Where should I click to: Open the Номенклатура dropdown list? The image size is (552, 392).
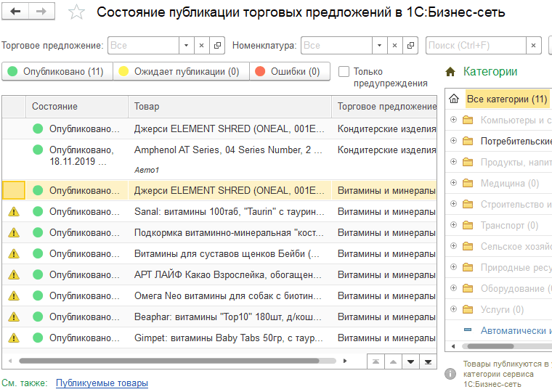coord(380,46)
